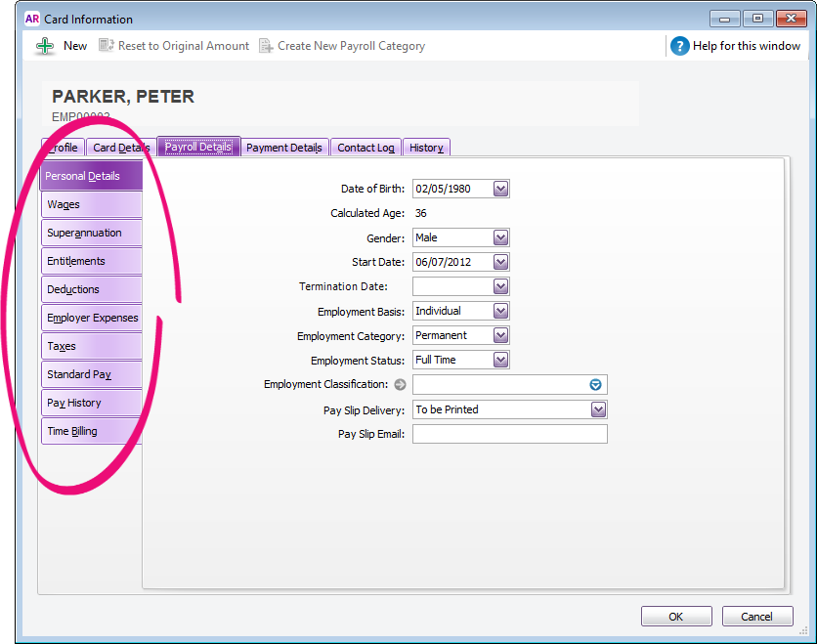Open Help for this window
This screenshot has height=644, width=817.
[680, 46]
